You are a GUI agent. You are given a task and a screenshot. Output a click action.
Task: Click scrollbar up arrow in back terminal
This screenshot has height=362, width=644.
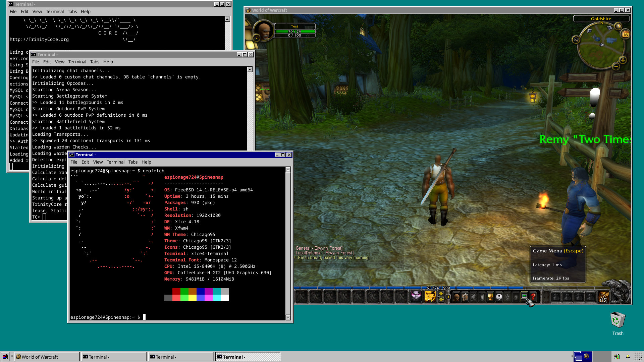click(x=227, y=19)
